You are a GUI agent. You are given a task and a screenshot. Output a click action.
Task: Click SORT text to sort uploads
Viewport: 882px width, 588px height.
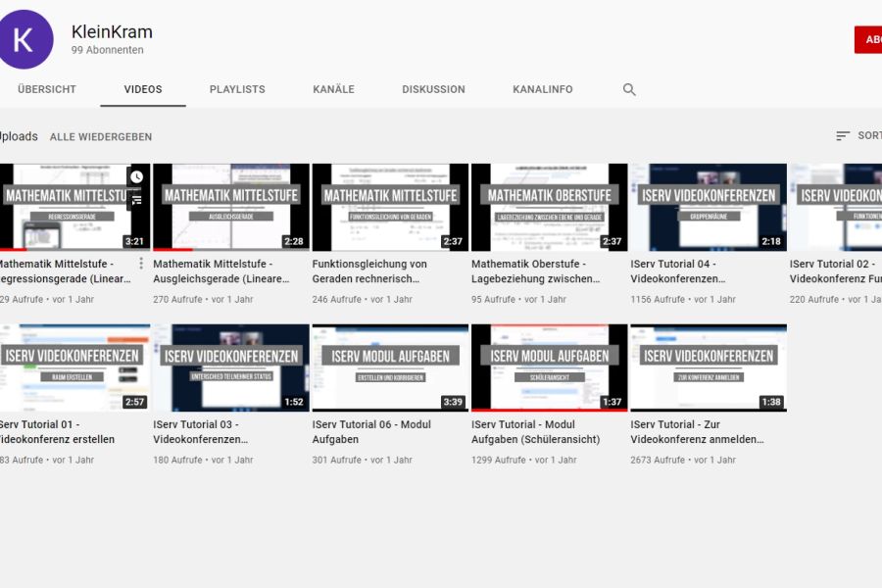[x=869, y=135]
